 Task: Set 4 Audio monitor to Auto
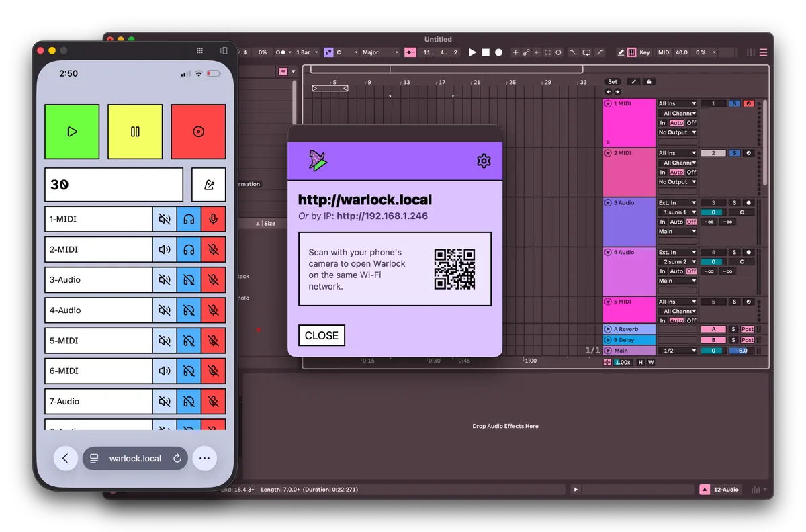[x=676, y=271]
